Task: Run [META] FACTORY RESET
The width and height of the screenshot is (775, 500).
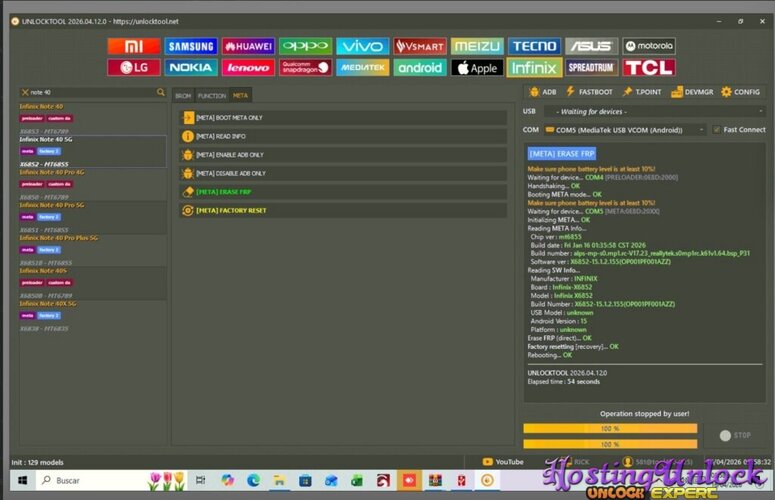Action: [343, 210]
